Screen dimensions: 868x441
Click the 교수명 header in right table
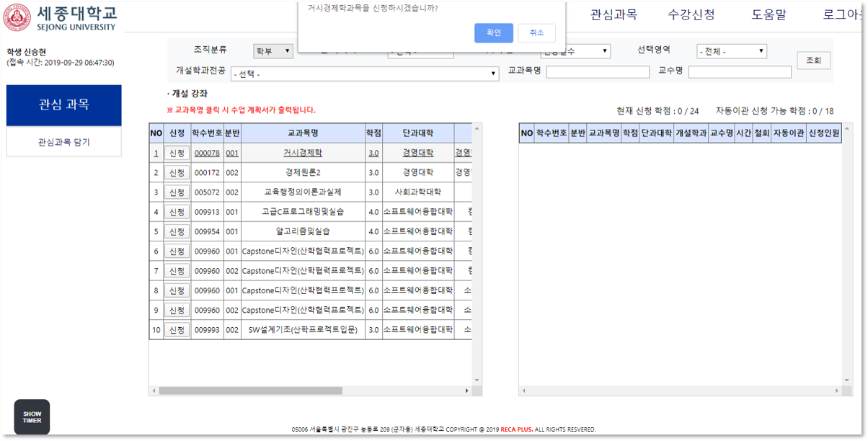tap(722, 133)
